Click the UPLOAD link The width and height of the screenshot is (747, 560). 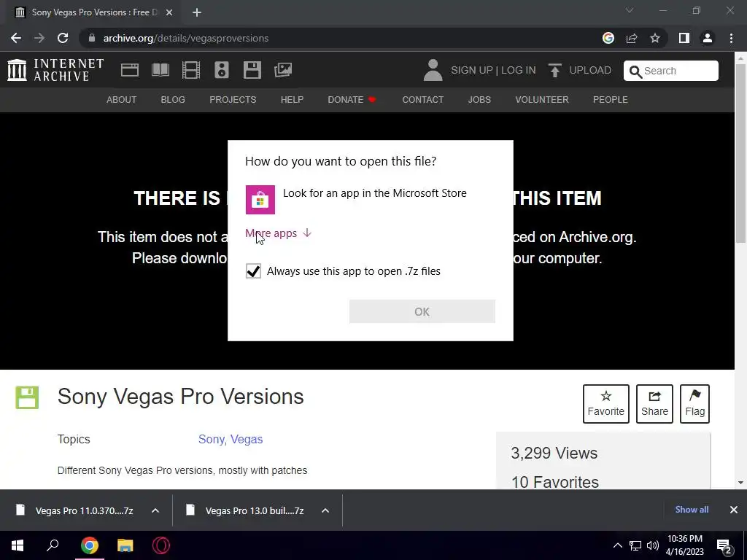pos(589,70)
